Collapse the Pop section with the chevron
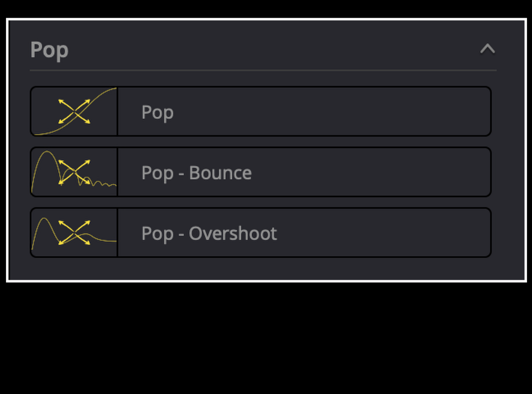This screenshot has height=394, width=532. pos(488,49)
